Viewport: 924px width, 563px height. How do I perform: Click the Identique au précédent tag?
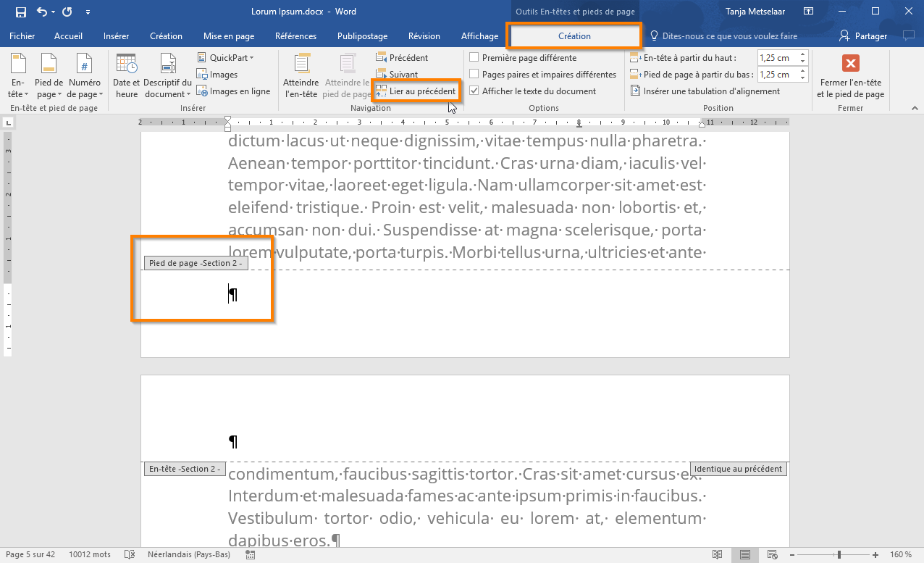738,469
